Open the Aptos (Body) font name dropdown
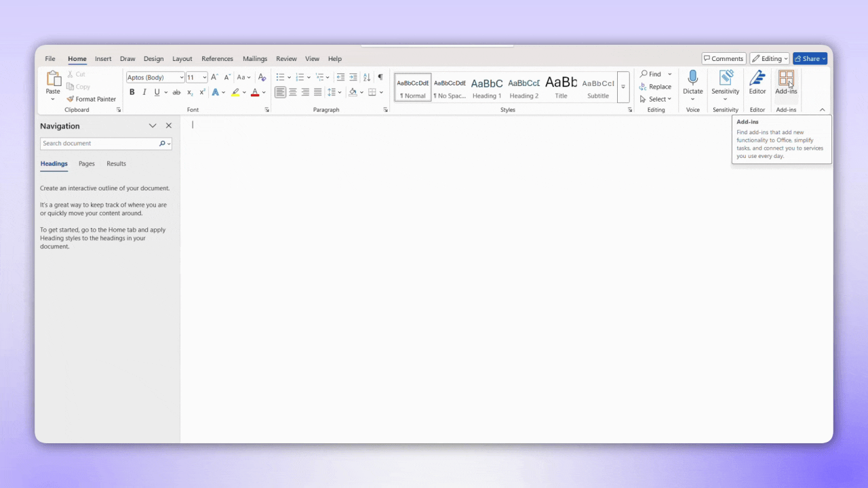The height and width of the screenshot is (488, 868). 181,77
